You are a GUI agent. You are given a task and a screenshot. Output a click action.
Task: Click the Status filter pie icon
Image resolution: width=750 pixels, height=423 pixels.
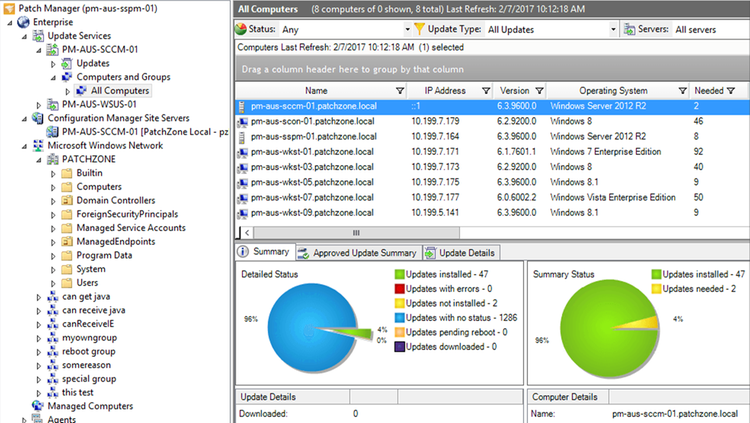pos(241,29)
